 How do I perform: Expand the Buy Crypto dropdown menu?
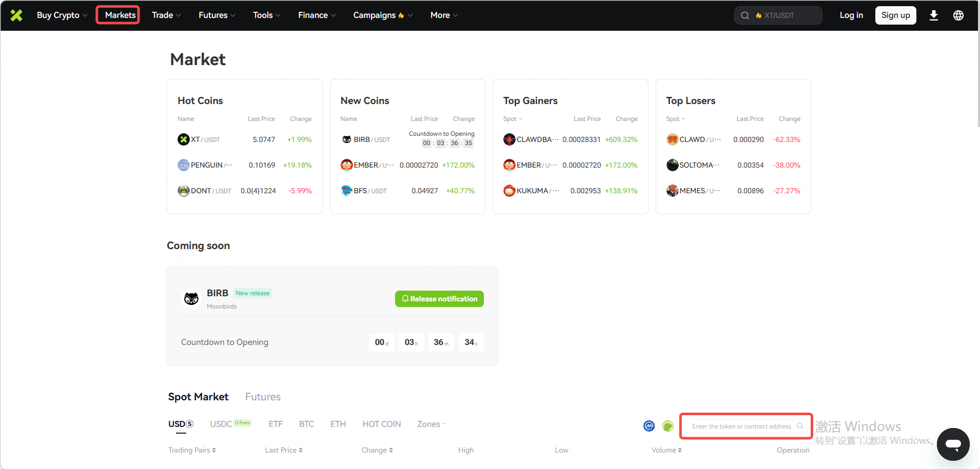[62, 15]
